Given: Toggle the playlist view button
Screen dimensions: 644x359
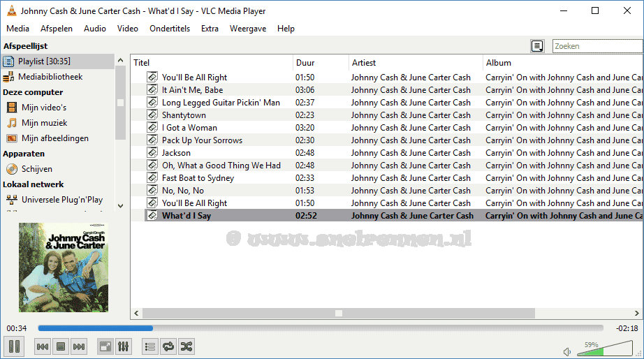Looking at the screenshot, I should pos(150,346).
